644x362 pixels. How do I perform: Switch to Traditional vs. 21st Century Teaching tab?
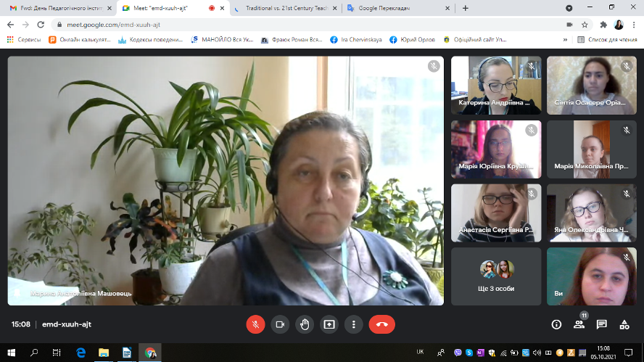click(286, 8)
